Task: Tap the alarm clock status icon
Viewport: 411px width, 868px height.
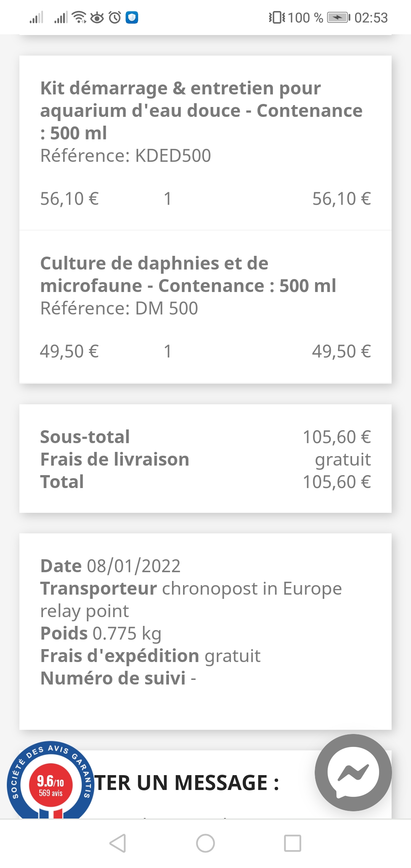Action: click(115, 17)
